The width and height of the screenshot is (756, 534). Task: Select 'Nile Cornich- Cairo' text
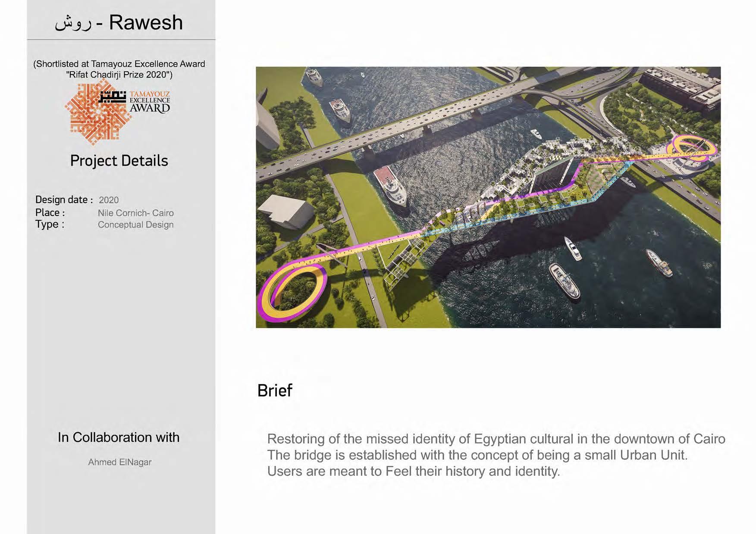(x=136, y=213)
